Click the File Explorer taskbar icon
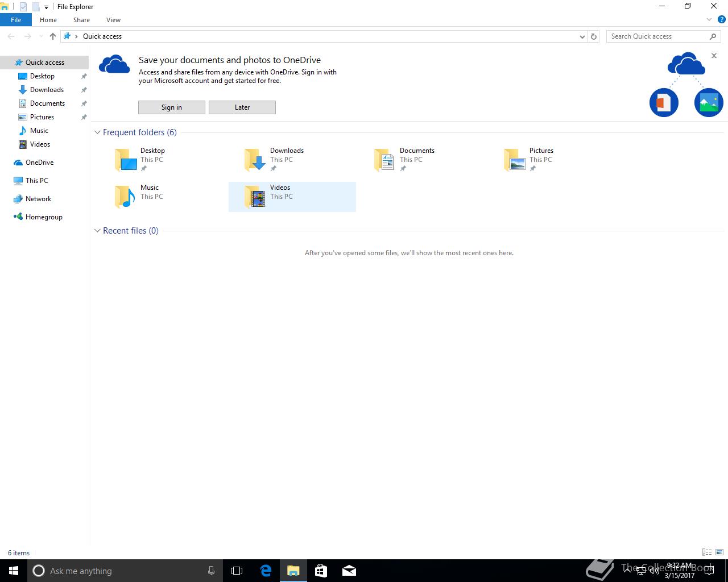The width and height of the screenshot is (728, 582). point(293,571)
